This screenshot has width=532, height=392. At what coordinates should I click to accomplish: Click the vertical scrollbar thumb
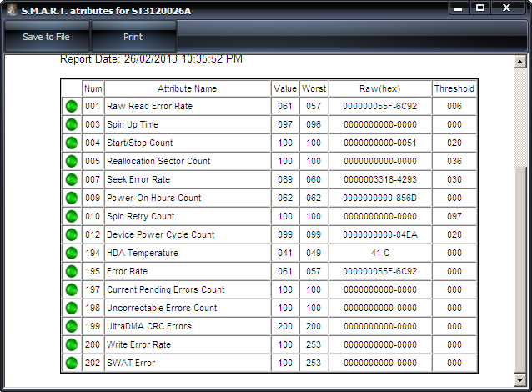[x=519, y=270]
